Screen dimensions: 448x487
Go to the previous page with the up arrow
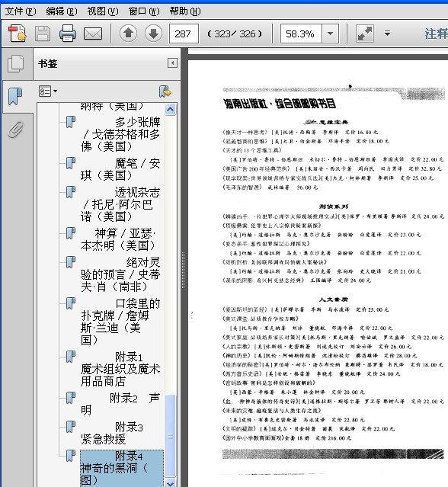[x=128, y=33]
